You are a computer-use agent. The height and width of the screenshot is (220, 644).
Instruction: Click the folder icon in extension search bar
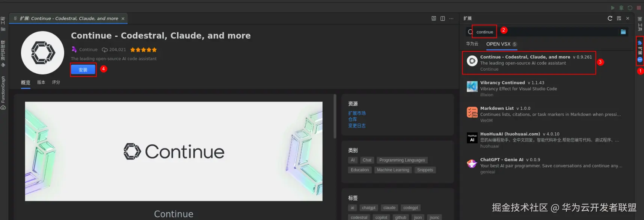click(x=623, y=32)
